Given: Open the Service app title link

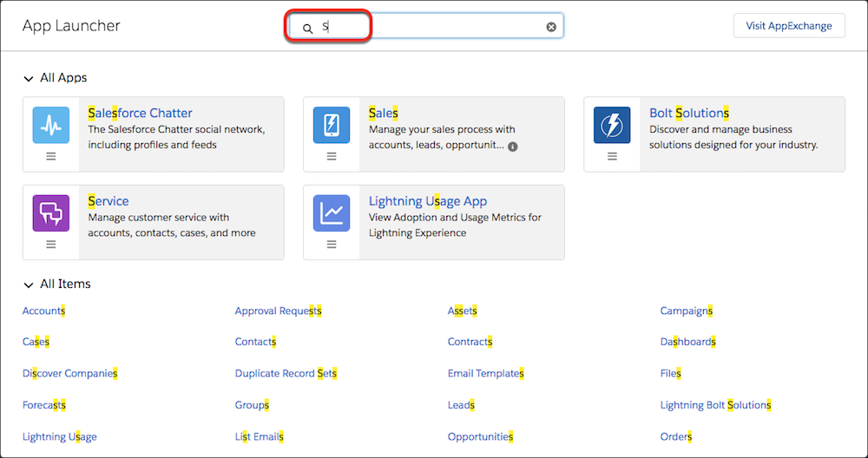Looking at the screenshot, I should click(108, 200).
